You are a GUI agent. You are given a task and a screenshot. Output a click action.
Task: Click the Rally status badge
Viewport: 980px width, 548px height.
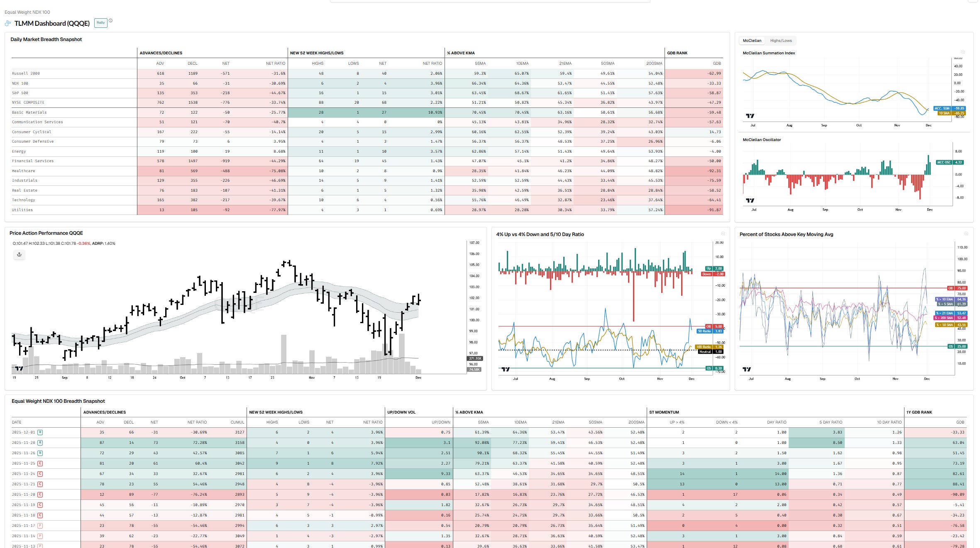click(101, 23)
